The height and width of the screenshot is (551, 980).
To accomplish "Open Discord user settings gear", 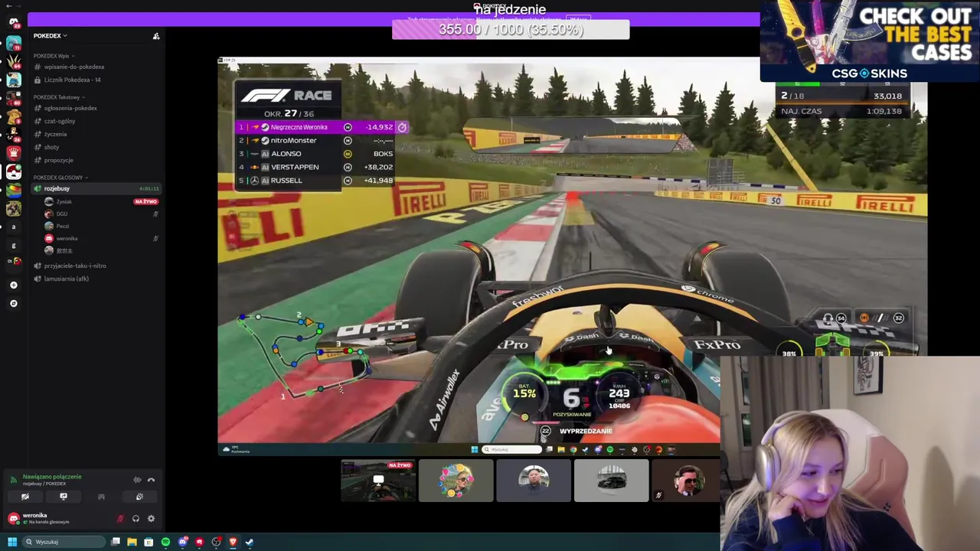I will [151, 519].
